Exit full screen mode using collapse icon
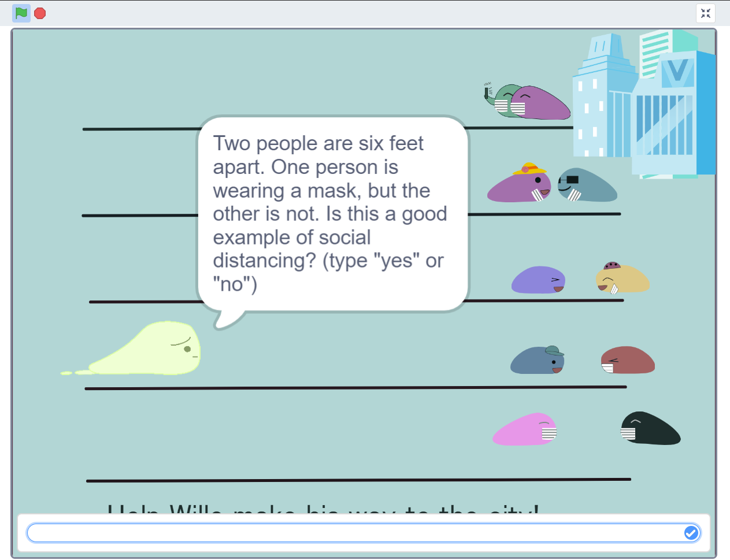Image resolution: width=730 pixels, height=560 pixels. click(x=705, y=13)
